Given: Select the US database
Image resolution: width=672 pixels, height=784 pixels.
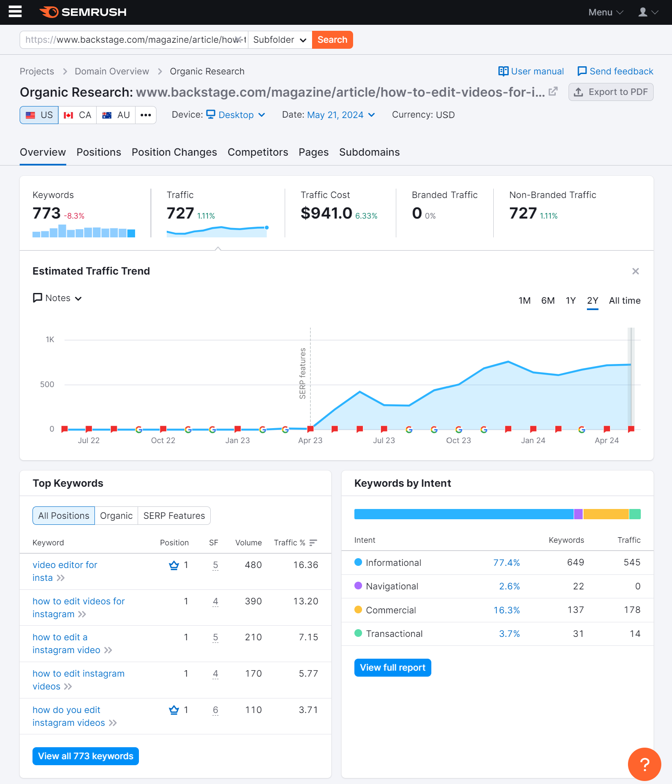Looking at the screenshot, I should coord(39,115).
